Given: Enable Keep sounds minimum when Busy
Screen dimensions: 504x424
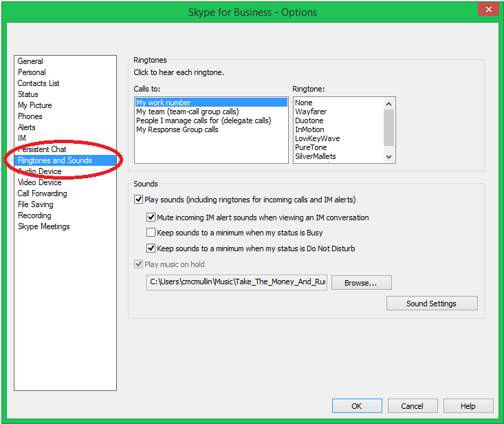Looking at the screenshot, I should (151, 232).
